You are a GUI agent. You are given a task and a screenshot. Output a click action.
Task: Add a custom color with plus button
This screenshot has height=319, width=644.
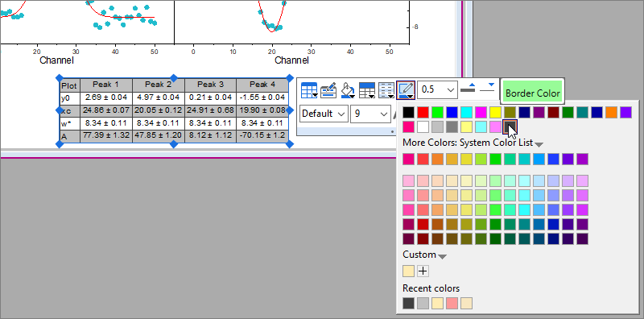[x=423, y=271]
